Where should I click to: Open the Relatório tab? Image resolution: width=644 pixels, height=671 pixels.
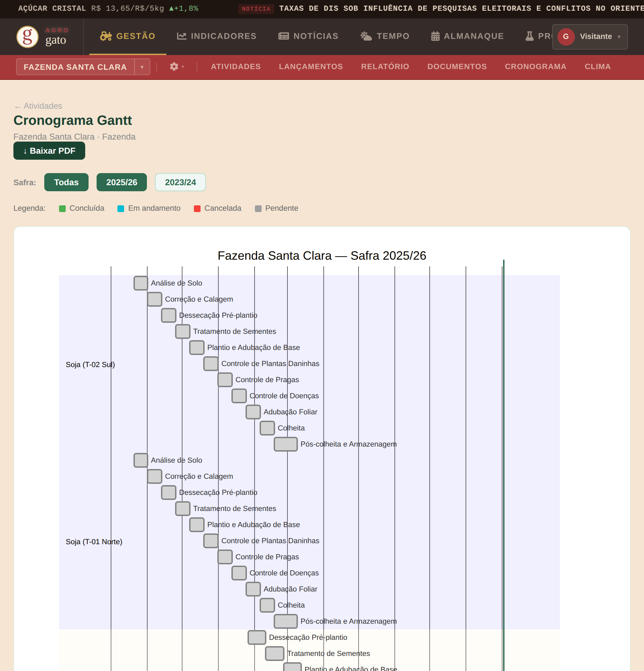pos(385,66)
